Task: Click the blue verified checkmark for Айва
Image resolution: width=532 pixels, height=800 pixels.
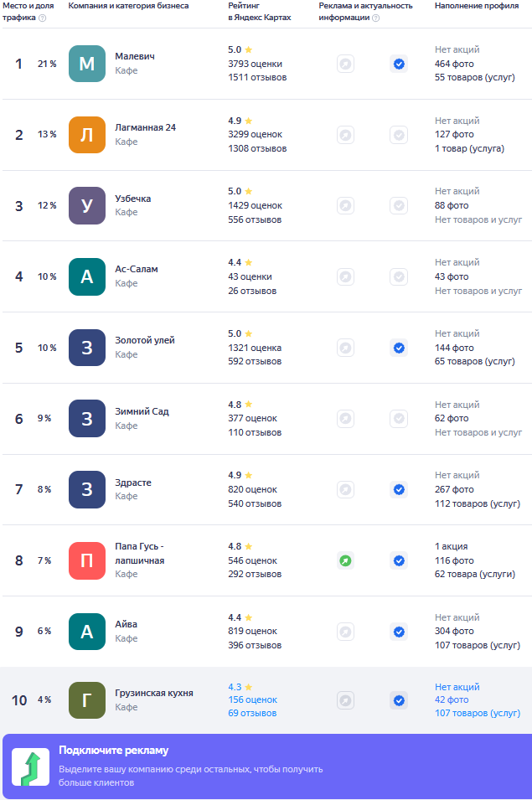Action: point(399,632)
